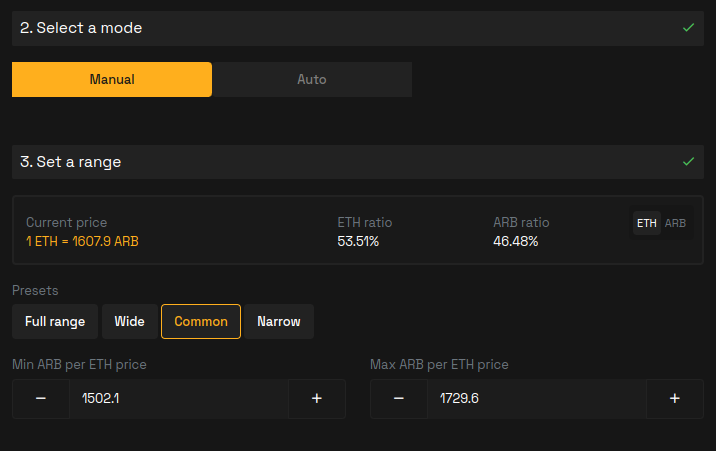Select the Manual mode
This screenshot has width=716, height=451.
click(112, 79)
